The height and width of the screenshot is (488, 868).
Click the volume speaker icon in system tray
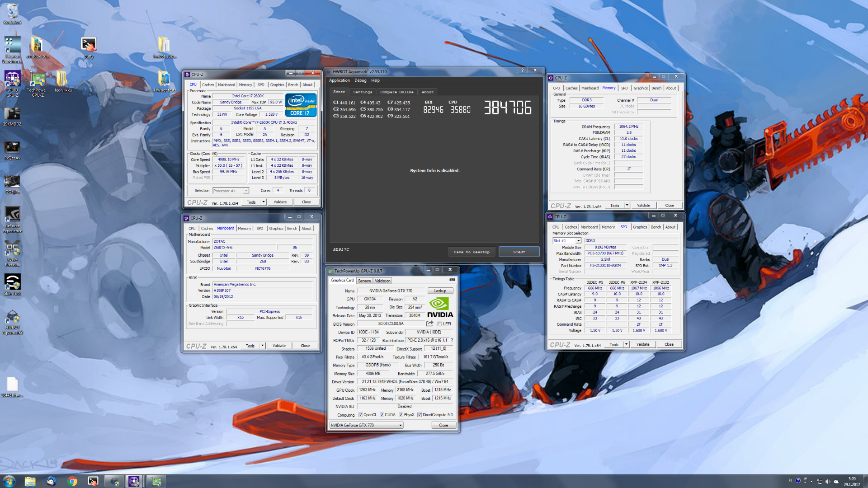tap(828, 481)
